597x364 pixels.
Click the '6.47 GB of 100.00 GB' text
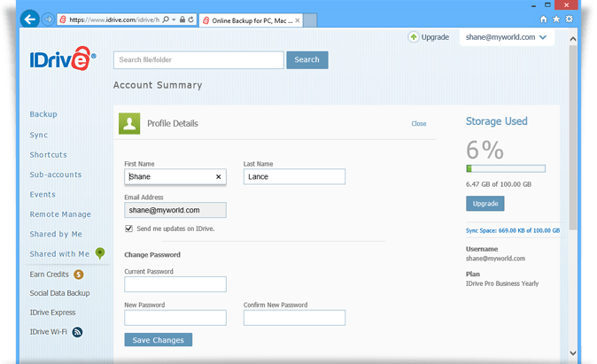tap(499, 184)
